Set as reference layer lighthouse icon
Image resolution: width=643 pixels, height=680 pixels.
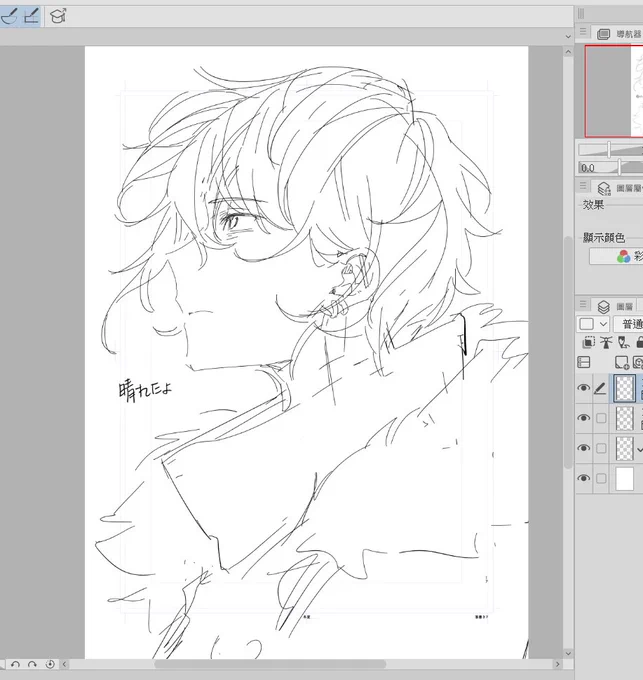coord(606,343)
